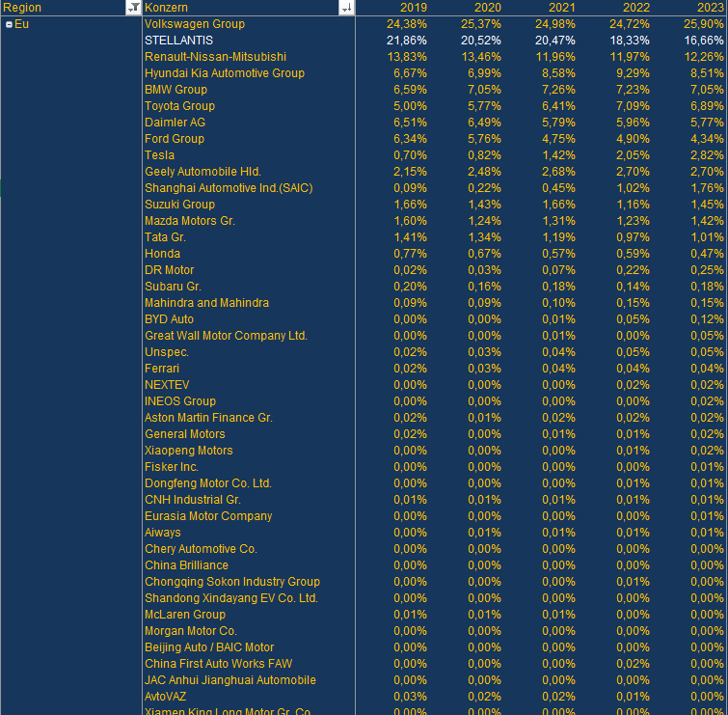This screenshot has width=728, height=715.
Task: Select Chery Automotive Co. cell
Action: (201, 549)
